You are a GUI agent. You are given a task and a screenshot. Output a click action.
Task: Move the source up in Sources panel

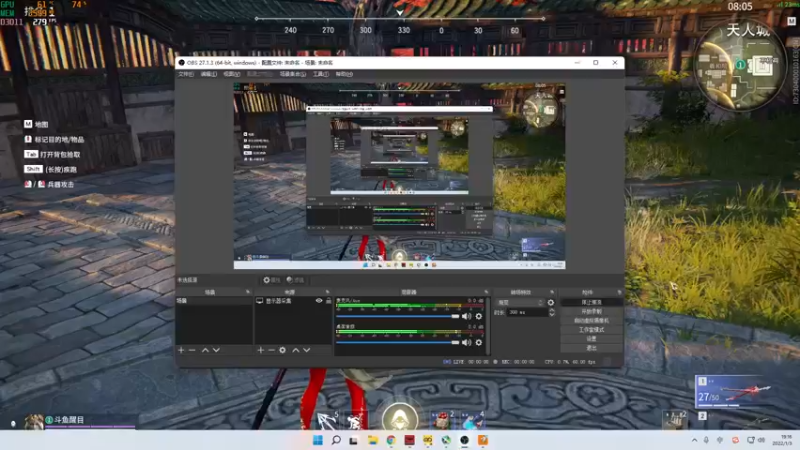(x=295, y=350)
